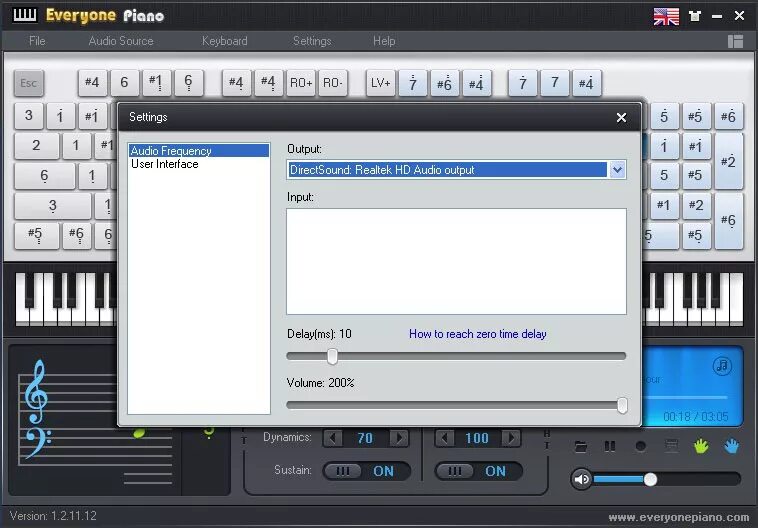Image resolution: width=758 pixels, height=528 pixels.
Task: Open the Settings menu
Action: pos(312,41)
